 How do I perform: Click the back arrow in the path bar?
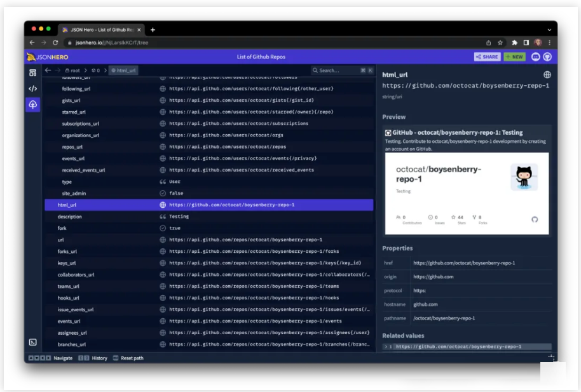pos(48,71)
